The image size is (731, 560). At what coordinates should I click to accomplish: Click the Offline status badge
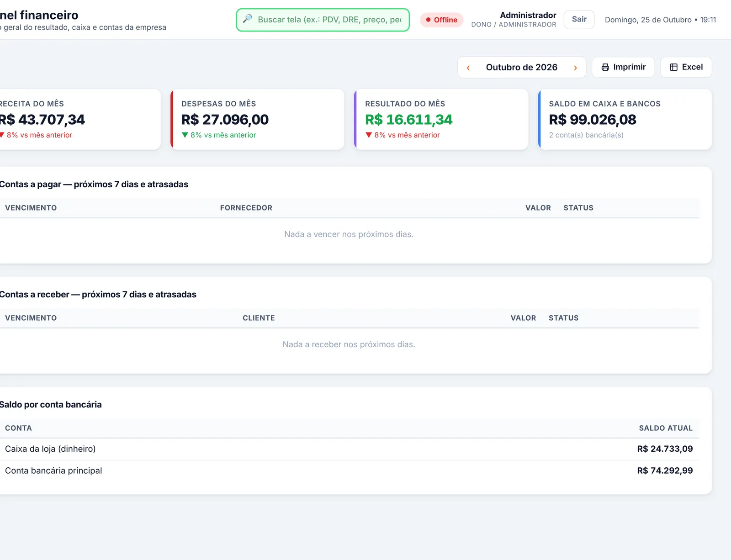(x=441, y=20)
